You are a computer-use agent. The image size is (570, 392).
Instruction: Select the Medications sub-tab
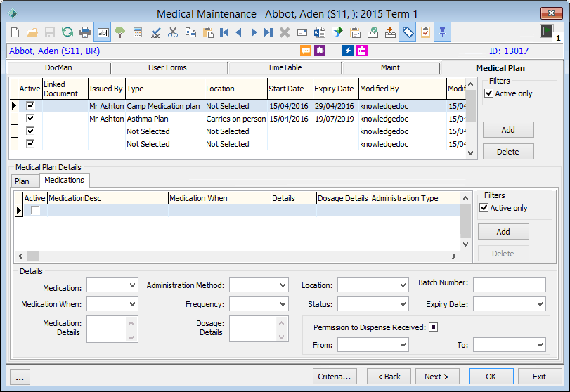pyautogui.click(x=64, y=180)
